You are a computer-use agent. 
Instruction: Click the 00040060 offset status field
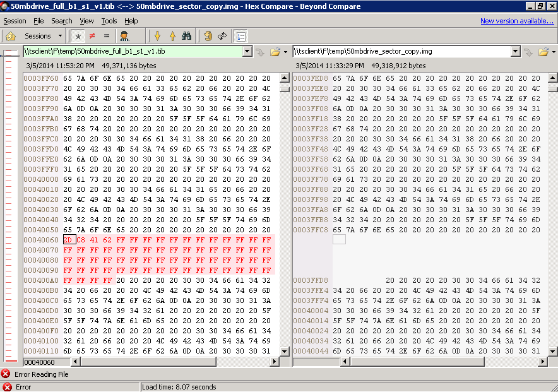47,362
